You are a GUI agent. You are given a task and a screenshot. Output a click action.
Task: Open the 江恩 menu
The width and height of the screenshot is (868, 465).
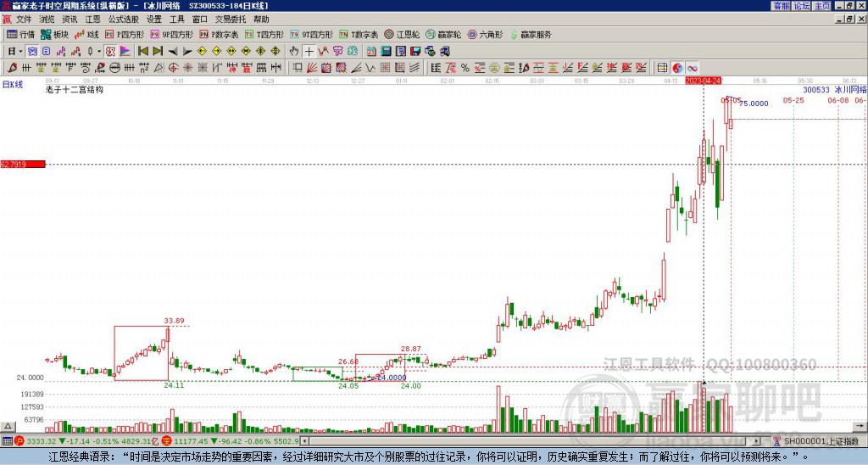[92, 20]
